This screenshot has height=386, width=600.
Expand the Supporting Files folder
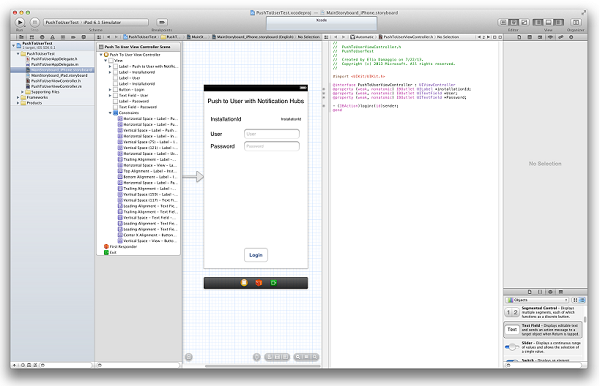[x=22, y=92]
